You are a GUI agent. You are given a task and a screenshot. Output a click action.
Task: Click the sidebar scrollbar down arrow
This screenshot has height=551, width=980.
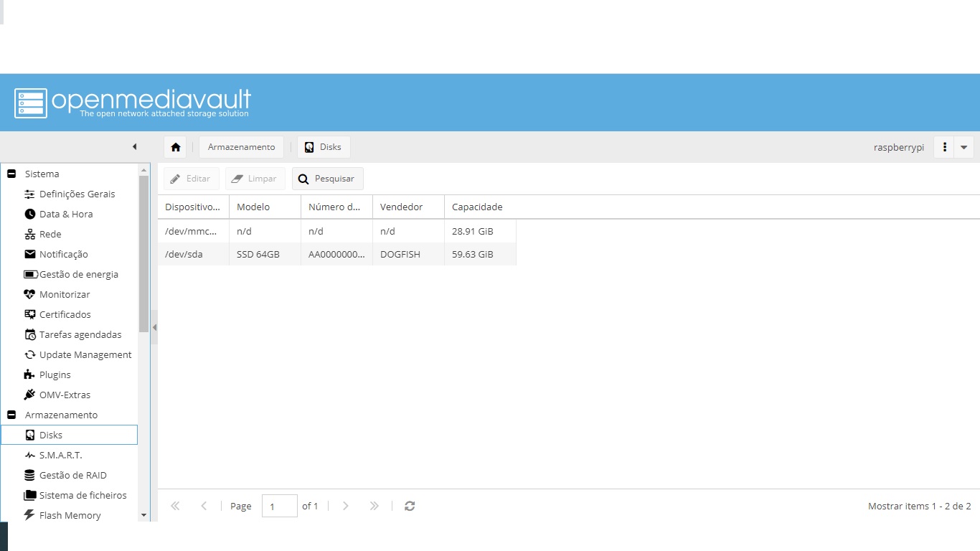point(143,515)
